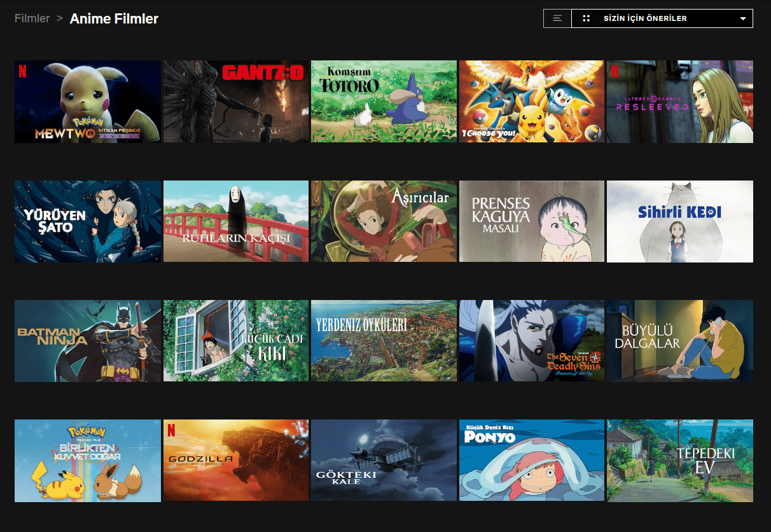Viewport: 771px width, 532px height.
Task: Open the GANTZ:O movie thumbnail
Action: pos(236,102)
